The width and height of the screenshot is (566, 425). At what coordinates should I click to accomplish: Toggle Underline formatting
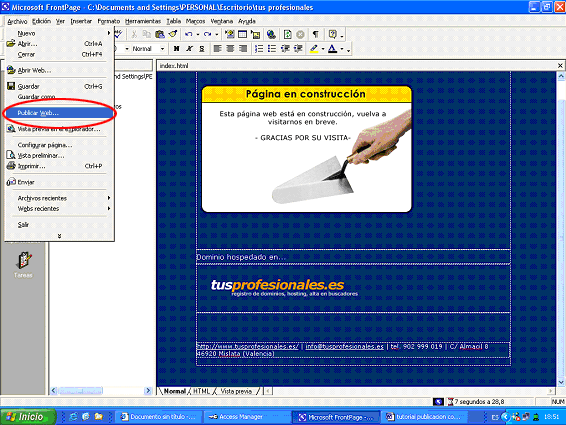[x=202, y=48]
